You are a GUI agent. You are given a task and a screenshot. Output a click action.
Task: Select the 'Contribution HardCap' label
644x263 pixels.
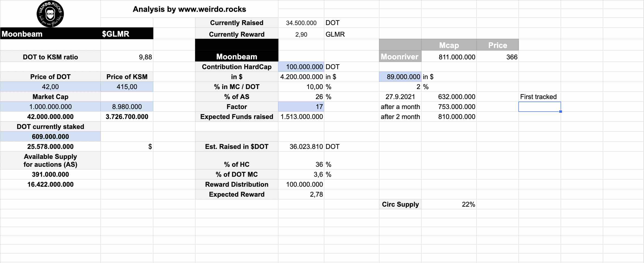coord(237,67)
